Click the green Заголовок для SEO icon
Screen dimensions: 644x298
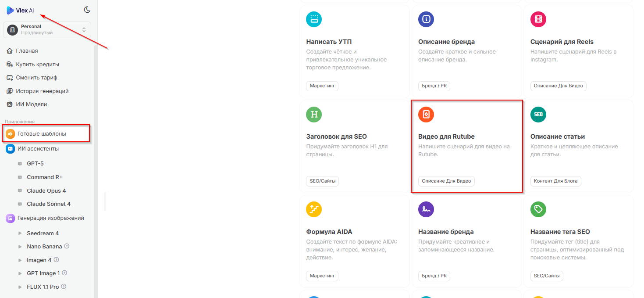point(314,115)
